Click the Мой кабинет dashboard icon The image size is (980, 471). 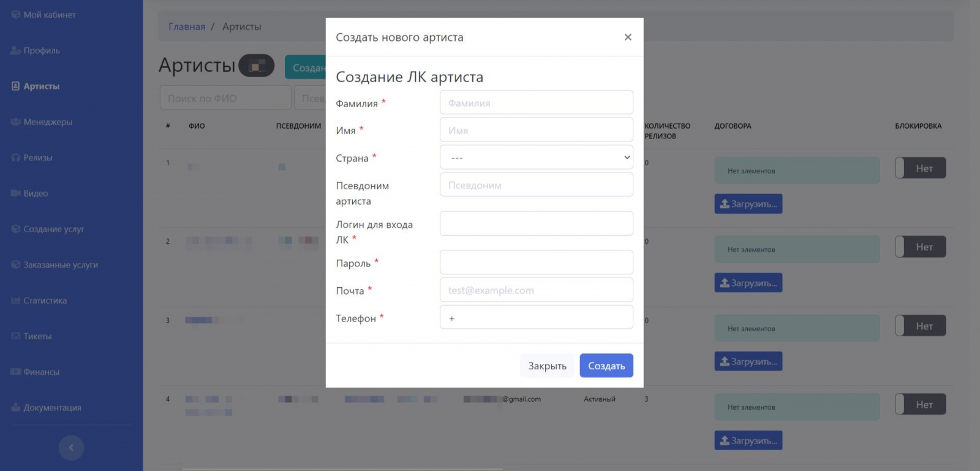pyautogui.click(x=16, y=15)
